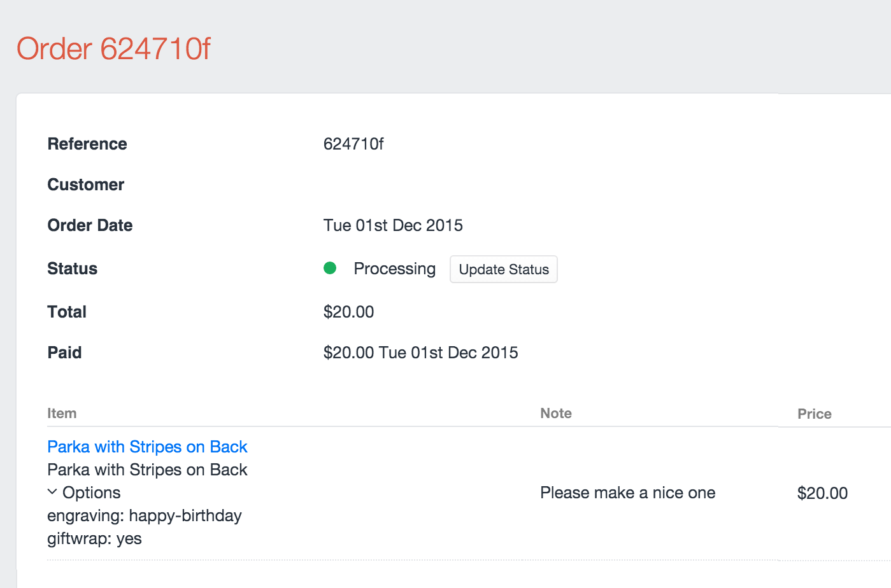Viewport: 891px width, 588px height.
Task: Click the Order 624710f page heading
Action: point(113,49)
